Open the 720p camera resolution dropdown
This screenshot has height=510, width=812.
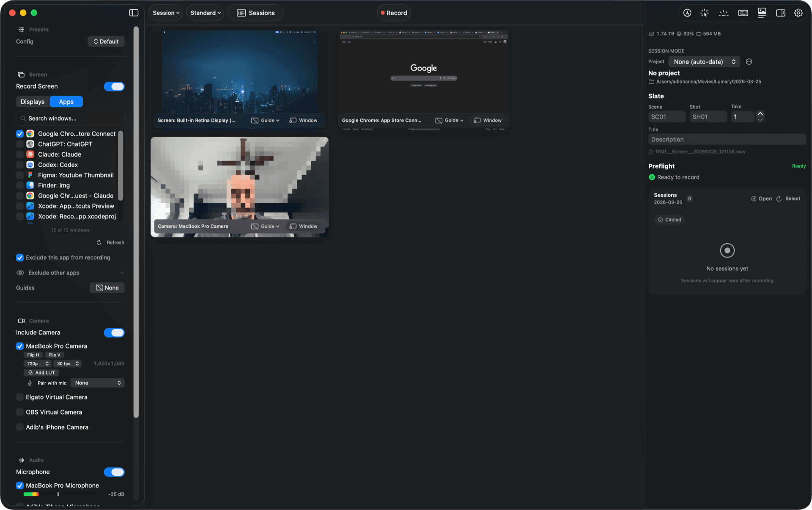coord(37,363)
